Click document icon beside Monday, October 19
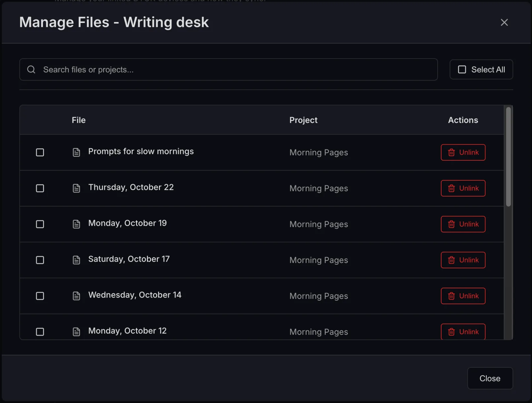532x403 pixels. click(x=76, y=224)
